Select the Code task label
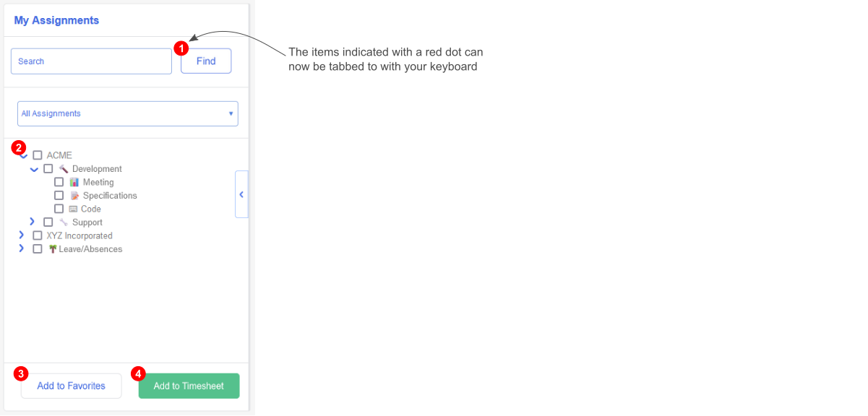The width and height of the screenshot is (868, 416). (x=91, y=209)
